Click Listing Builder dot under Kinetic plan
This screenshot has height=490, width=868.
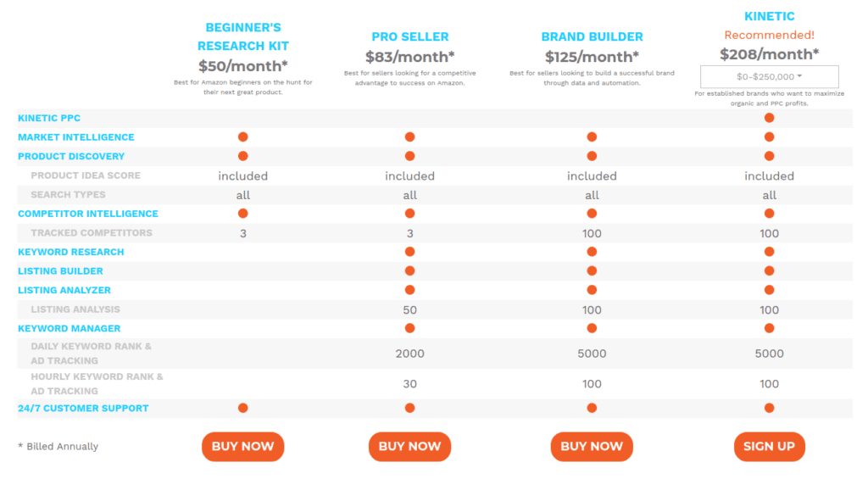(769, 270)
